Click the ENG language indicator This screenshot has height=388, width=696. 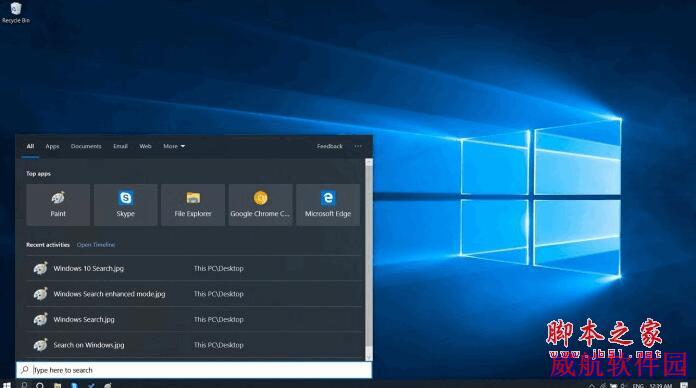point(638,385)
